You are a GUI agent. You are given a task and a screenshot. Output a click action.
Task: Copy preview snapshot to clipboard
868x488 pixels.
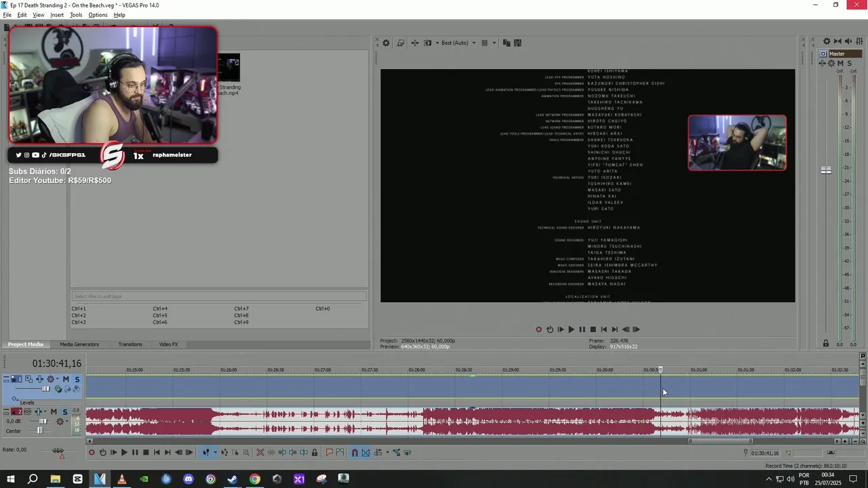point(507,43)
